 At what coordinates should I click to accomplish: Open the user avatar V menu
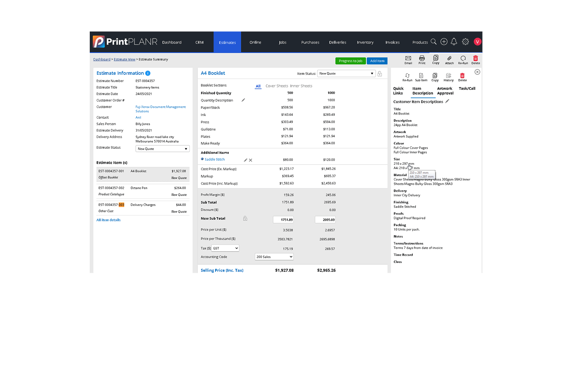coord(477,41)
